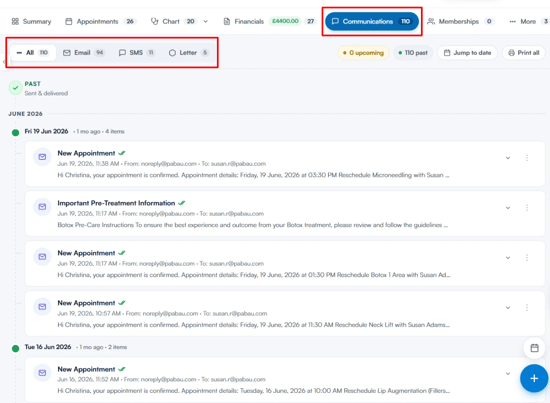
Task: Open the Chart tab dropdown arrow
Action: point(206,21)
